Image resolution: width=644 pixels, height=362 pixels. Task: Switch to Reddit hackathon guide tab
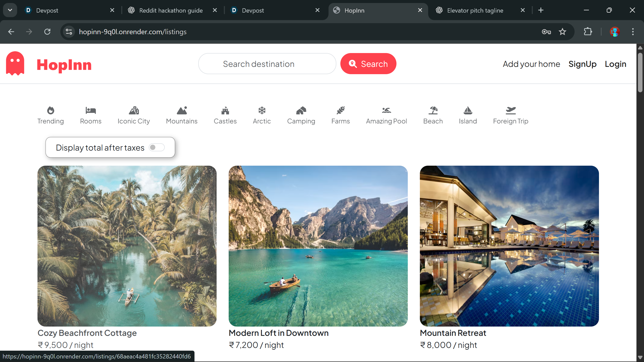[171, 10]
